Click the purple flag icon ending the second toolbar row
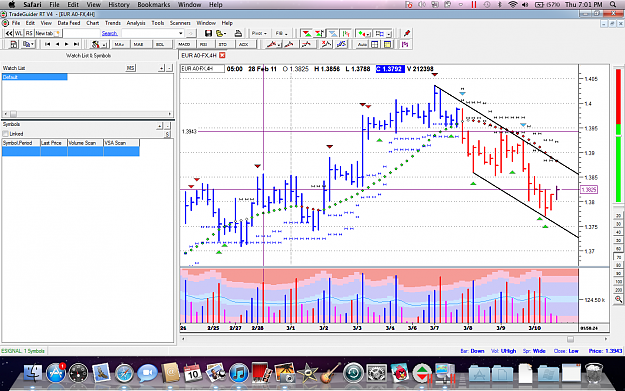The image size is (625, 391). click(x=405, y=44)
